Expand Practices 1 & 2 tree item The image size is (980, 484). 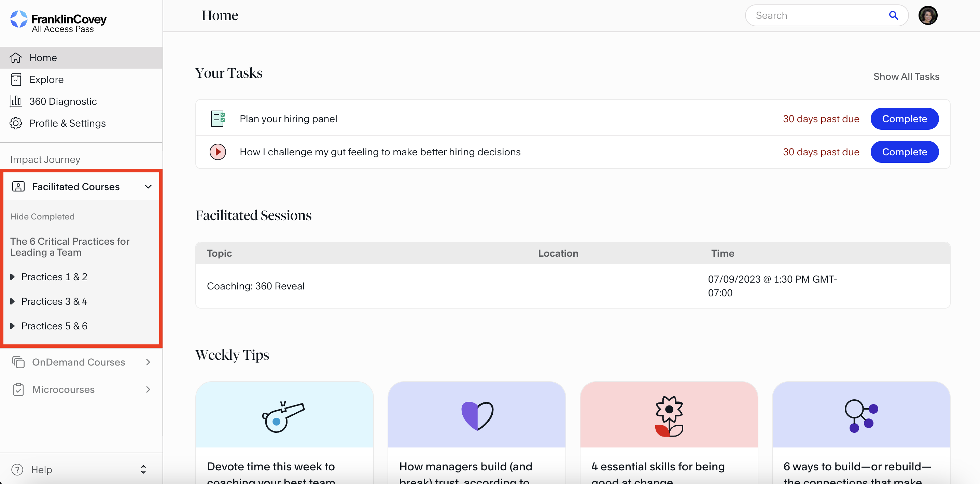click(12, 277)
